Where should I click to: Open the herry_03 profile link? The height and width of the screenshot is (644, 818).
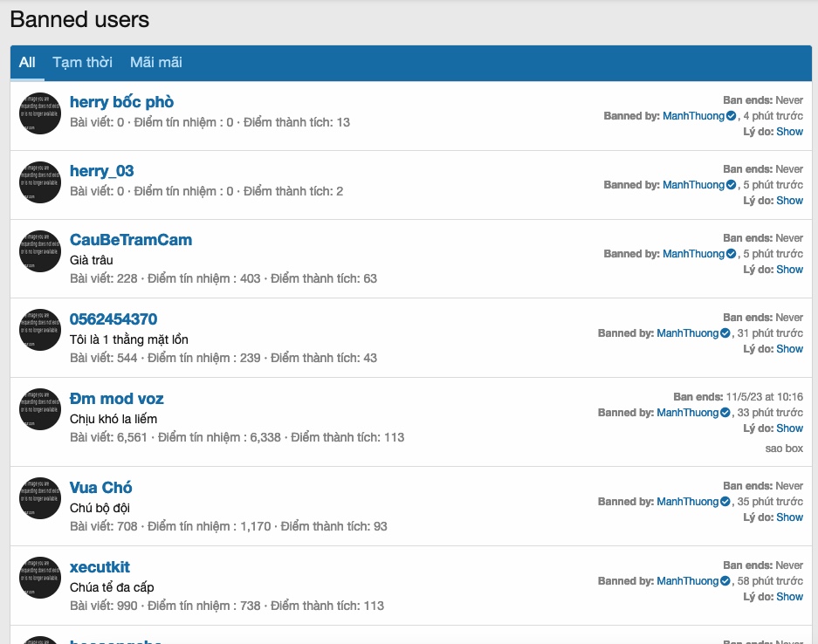click(101, 171)
